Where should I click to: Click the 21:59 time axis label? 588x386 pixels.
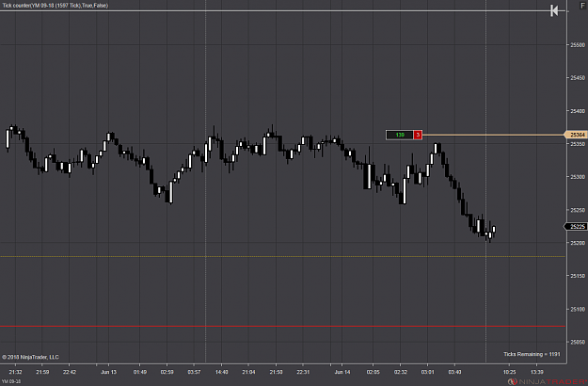pos(42,372)
